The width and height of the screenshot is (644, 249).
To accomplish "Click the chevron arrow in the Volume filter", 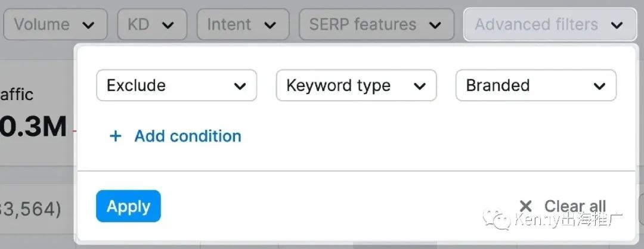I will (x=88, y=26).
